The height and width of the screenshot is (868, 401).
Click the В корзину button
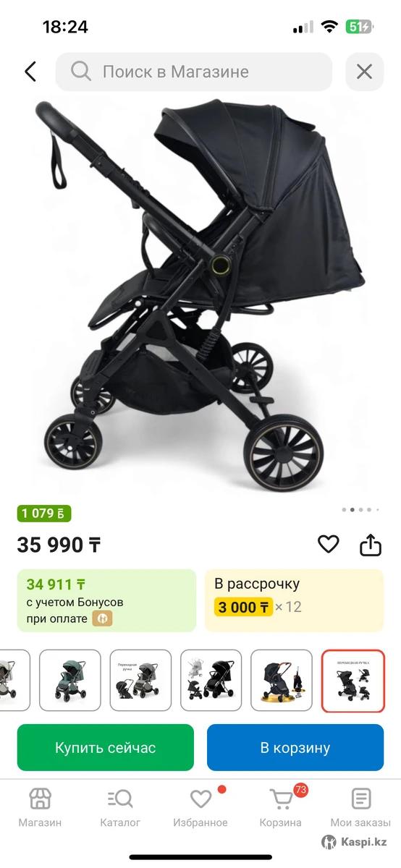coord(295,747)
